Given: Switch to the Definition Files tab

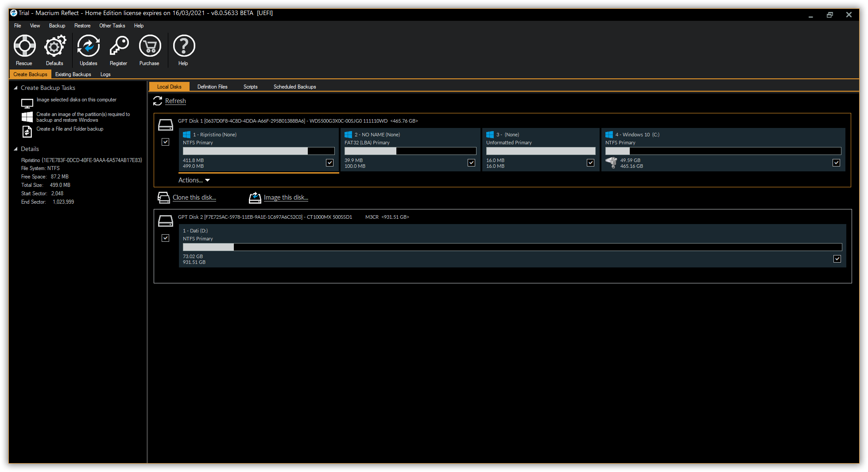Looking at the screenshot, I should click(x=213, y=87).
